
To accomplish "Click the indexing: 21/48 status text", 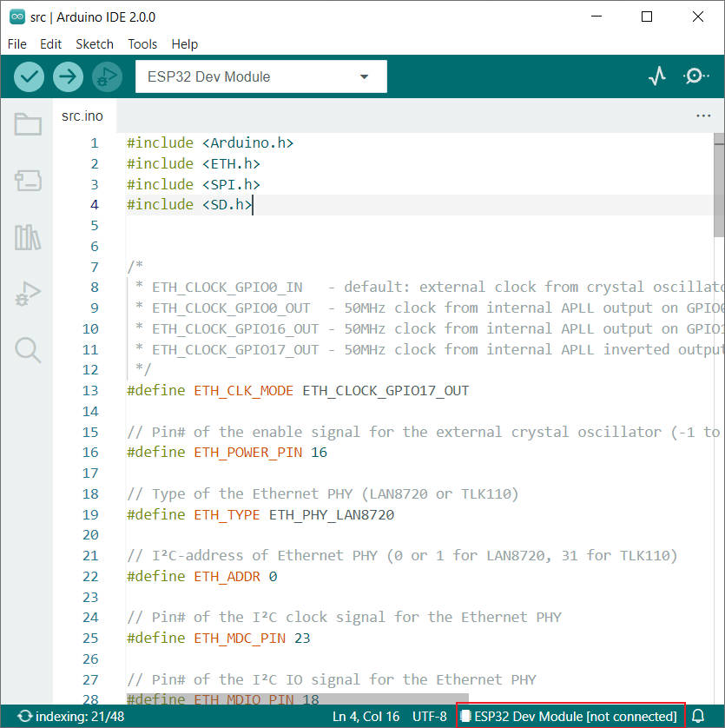I will (80, 717).
